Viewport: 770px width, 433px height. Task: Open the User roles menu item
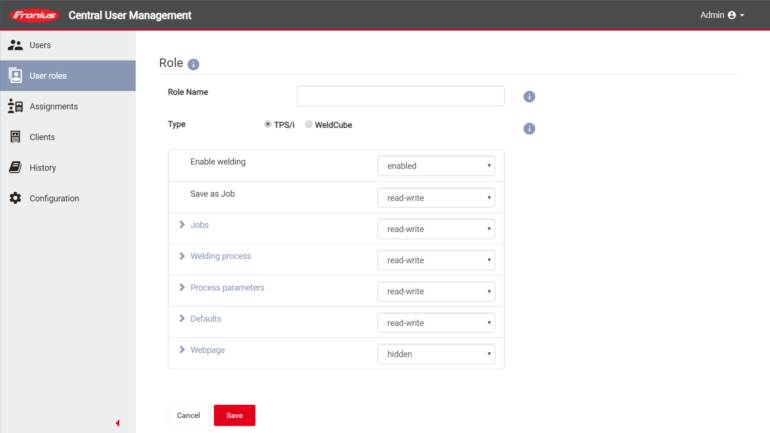(67, 76)
